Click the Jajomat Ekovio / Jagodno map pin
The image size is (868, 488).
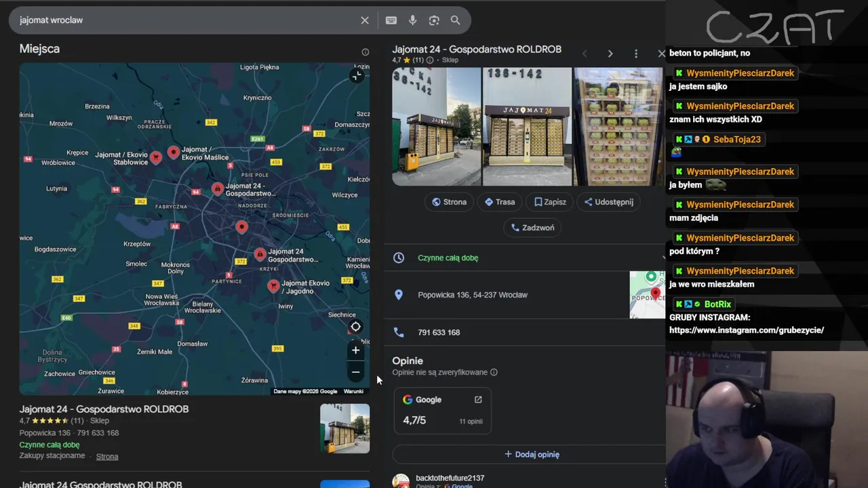[273, 286]
